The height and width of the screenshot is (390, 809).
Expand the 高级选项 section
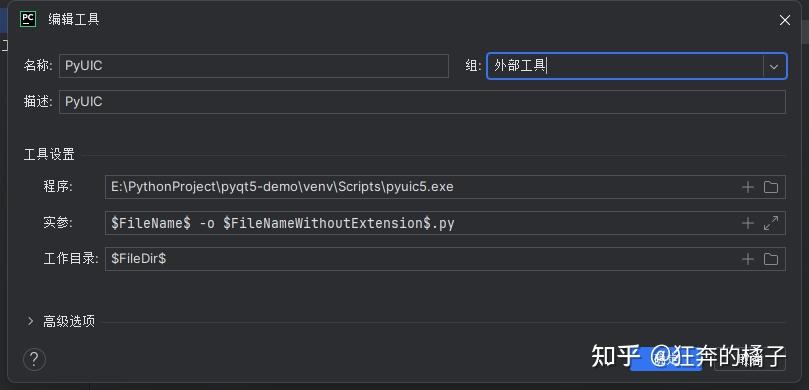click(30, 321)
